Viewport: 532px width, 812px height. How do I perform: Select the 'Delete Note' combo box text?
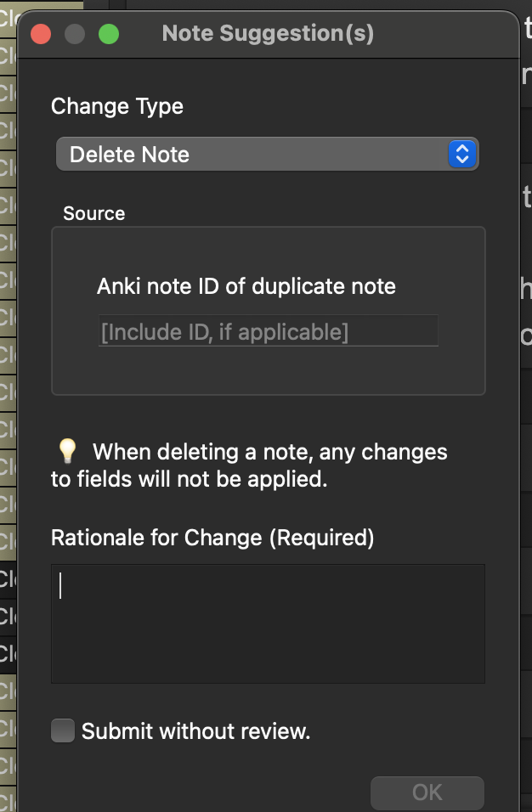click(130, 155)
